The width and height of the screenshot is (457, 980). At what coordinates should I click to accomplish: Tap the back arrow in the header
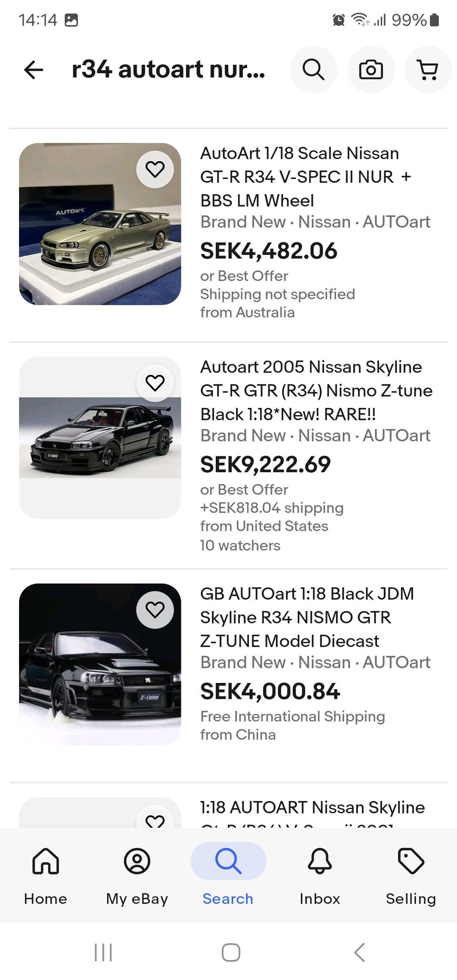tap(33, 70)
